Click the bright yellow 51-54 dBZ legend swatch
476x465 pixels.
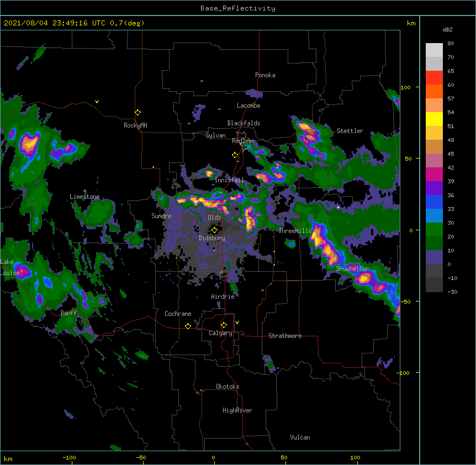tap(434, 119)
